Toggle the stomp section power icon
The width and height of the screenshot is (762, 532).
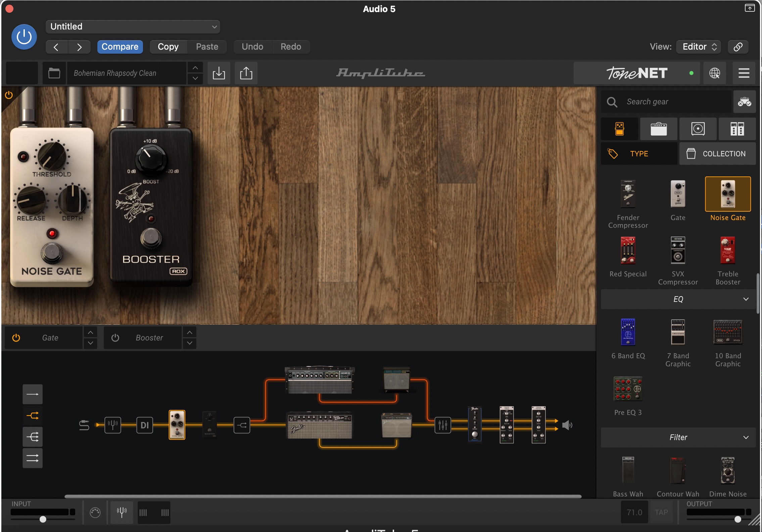pos(9,95)
